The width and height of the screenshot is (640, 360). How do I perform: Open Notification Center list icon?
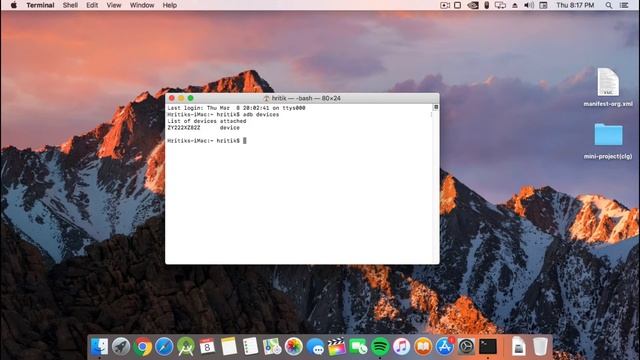(624, 5)
